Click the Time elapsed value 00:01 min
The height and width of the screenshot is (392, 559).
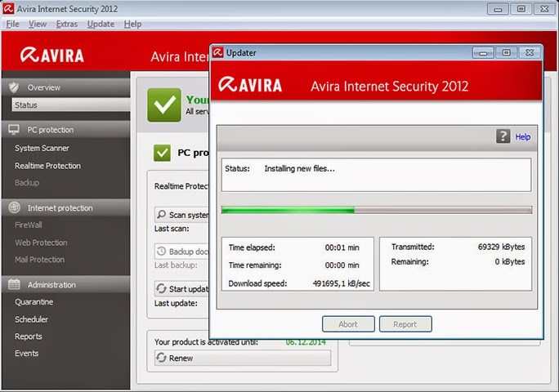pos(342,247)
